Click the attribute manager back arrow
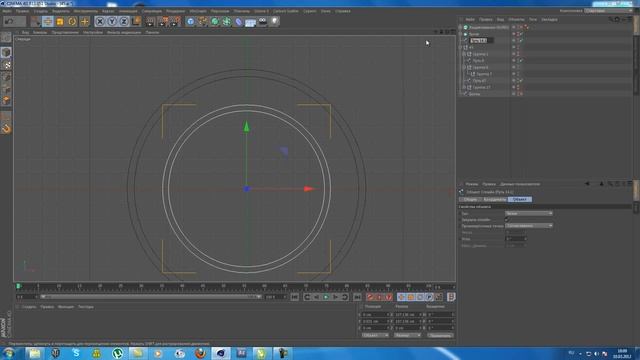Image resolution: width=640 pixels, height=360 pixels. [x=587, y=184]
